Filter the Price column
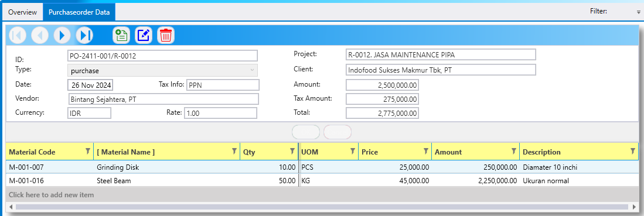Viewport: 644px width, 216px height. pyautogui.click(x=426, y=152)
